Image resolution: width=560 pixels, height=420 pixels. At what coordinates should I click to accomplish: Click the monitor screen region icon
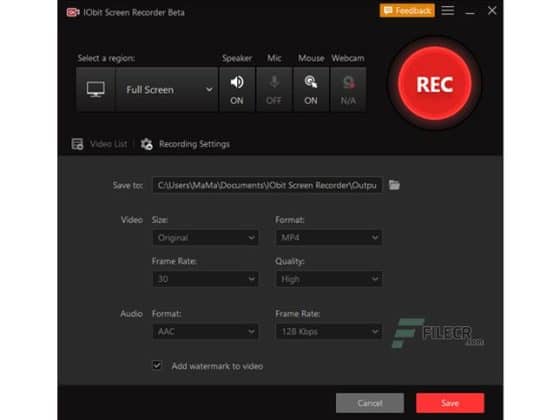tap(96, 89)
